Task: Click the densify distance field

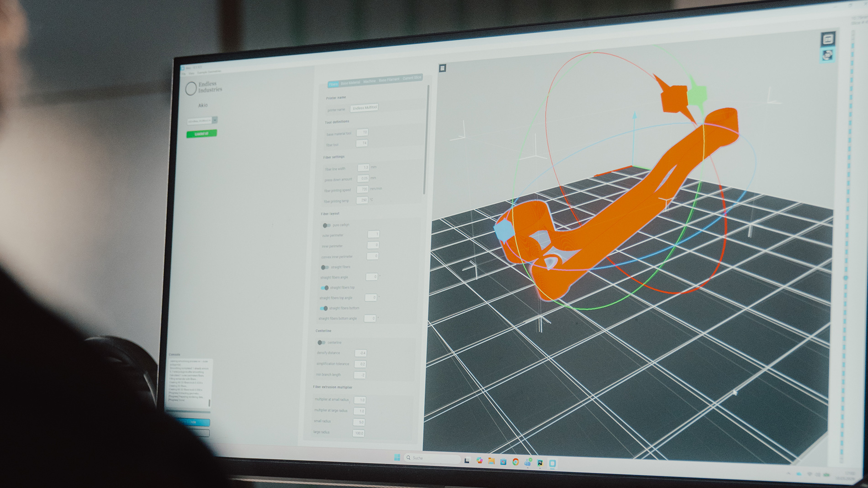Action: point(361,353)
